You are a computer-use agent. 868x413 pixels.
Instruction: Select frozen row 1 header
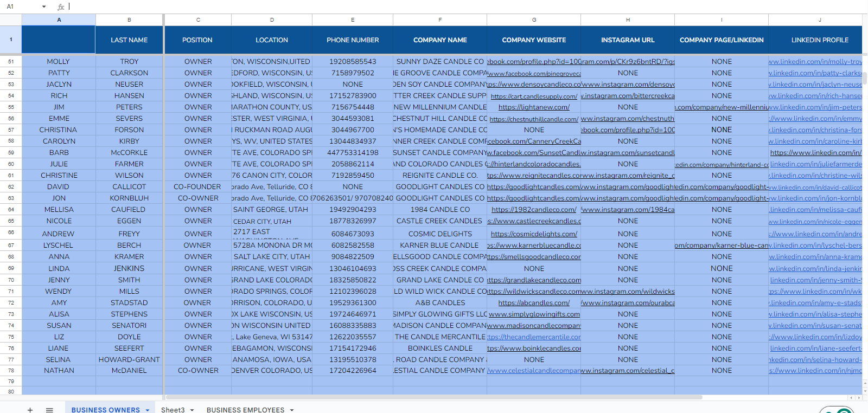coord(11,40)
